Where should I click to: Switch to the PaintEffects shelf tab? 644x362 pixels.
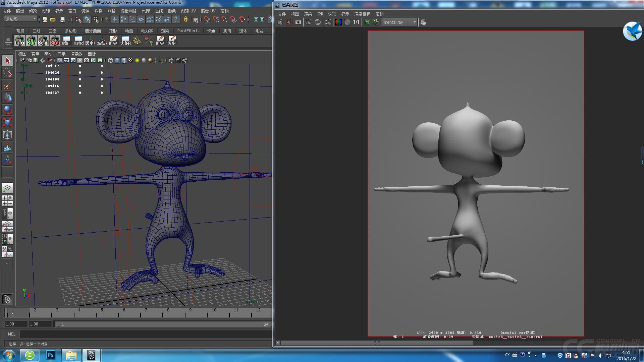188,31
